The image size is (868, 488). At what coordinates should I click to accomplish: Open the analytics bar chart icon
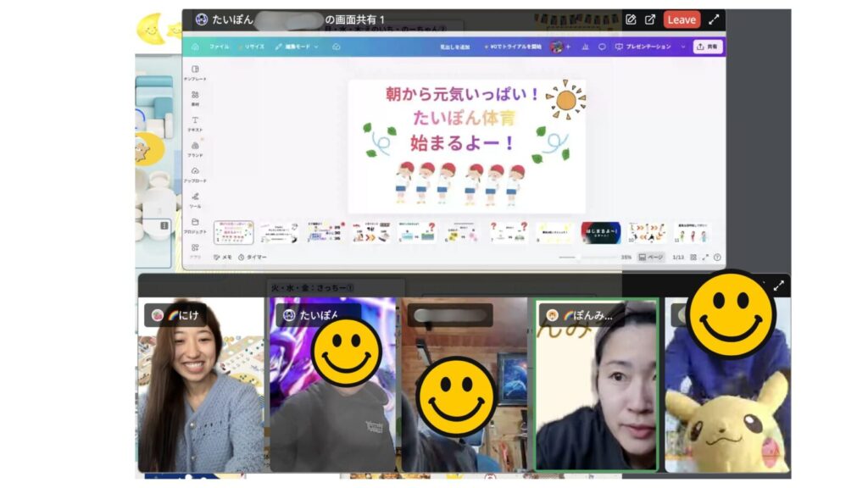[585, 47]
